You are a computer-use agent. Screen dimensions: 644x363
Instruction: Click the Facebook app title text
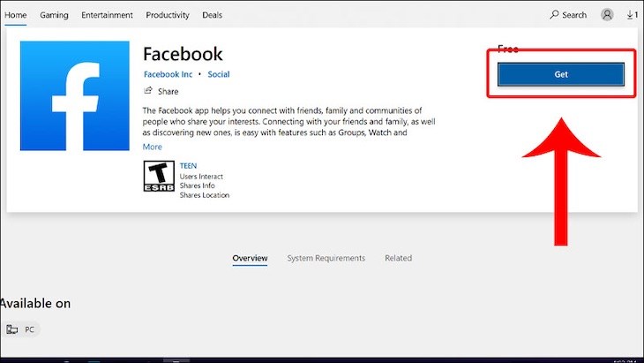click(183, 54)
